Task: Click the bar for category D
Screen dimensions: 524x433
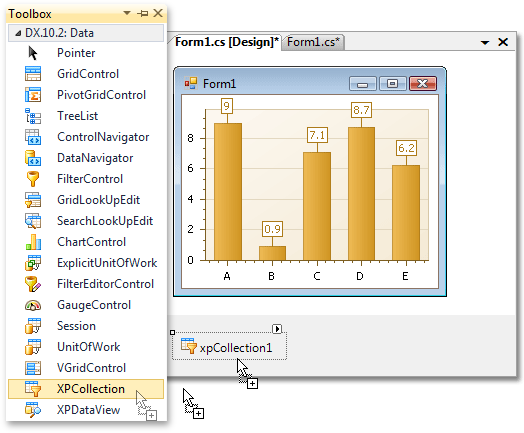Action: click(x=361, y=193)
